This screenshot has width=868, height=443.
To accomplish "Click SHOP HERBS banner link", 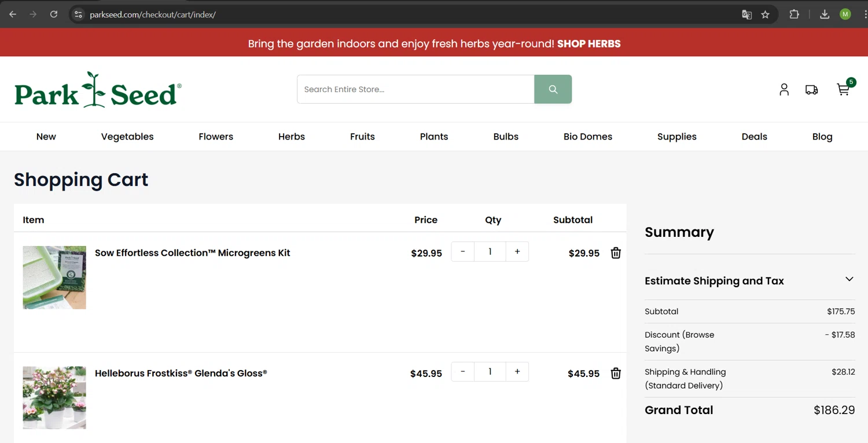I will (589, 43).
